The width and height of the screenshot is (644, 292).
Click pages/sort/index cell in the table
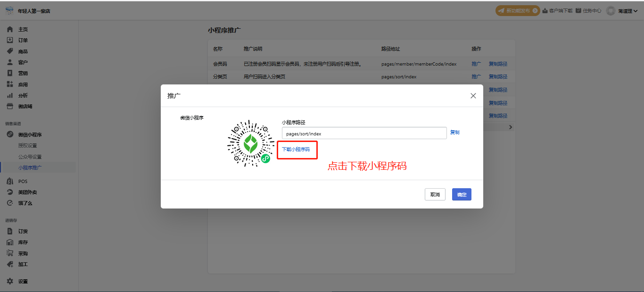point(399,76)
